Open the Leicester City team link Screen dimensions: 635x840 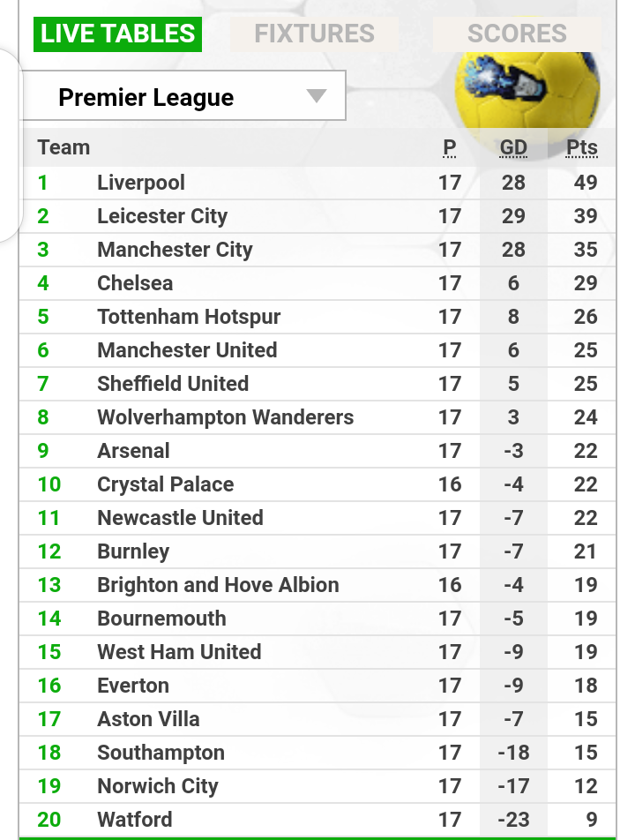click(162, 216)
